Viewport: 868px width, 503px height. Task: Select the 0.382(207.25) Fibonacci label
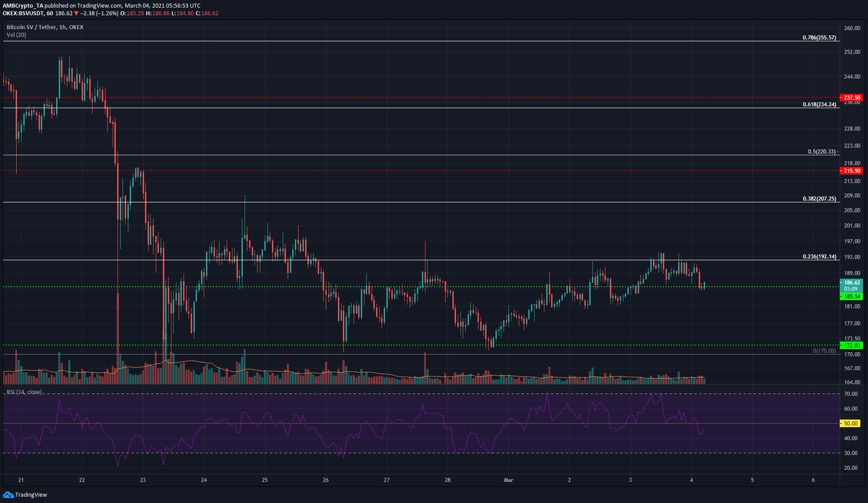click(819, 199)
